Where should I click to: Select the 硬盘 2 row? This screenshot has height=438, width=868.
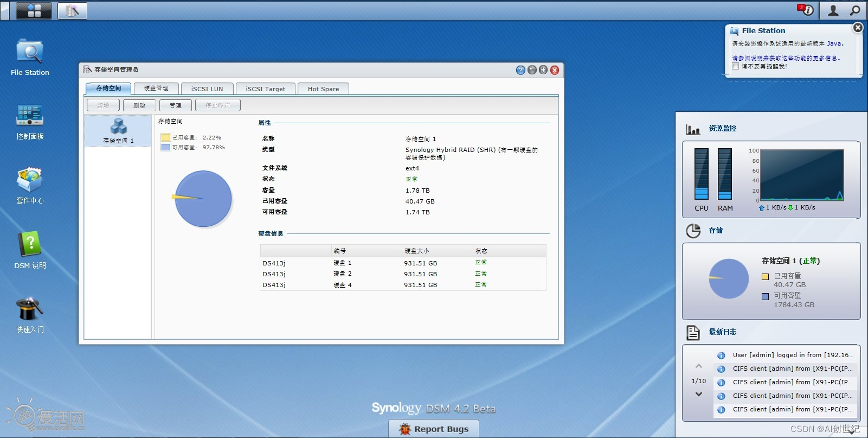[x=403, y=274]
